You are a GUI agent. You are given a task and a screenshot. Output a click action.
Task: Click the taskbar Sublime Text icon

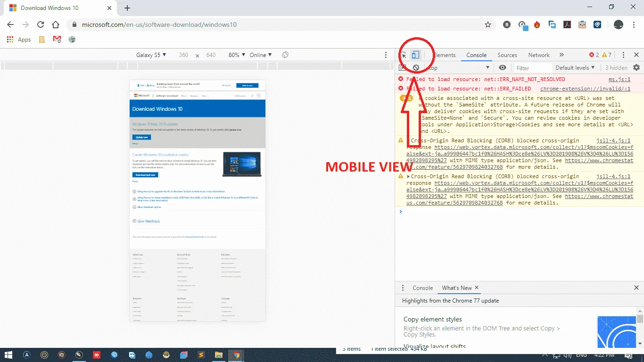click(x=201, y=355)
